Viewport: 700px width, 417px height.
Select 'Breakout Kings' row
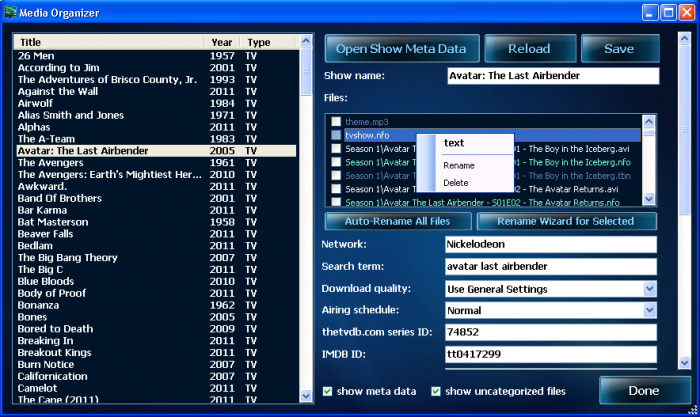point(156,353)
